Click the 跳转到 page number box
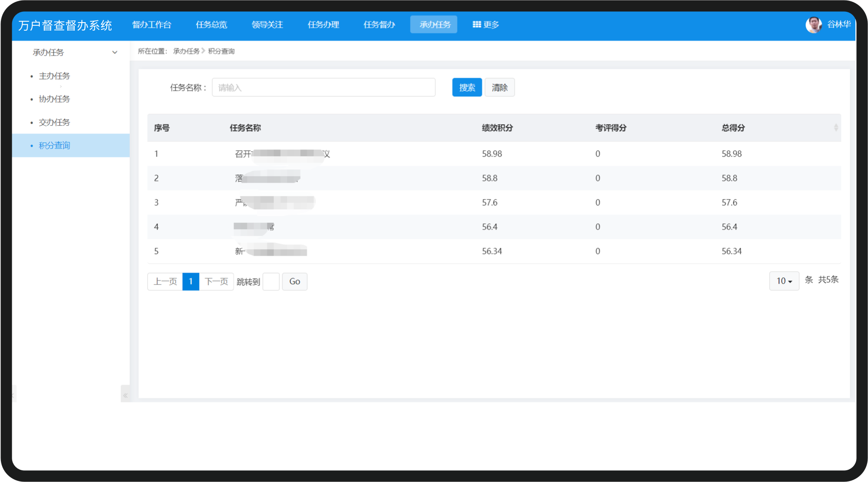 [x=271, y=281]
